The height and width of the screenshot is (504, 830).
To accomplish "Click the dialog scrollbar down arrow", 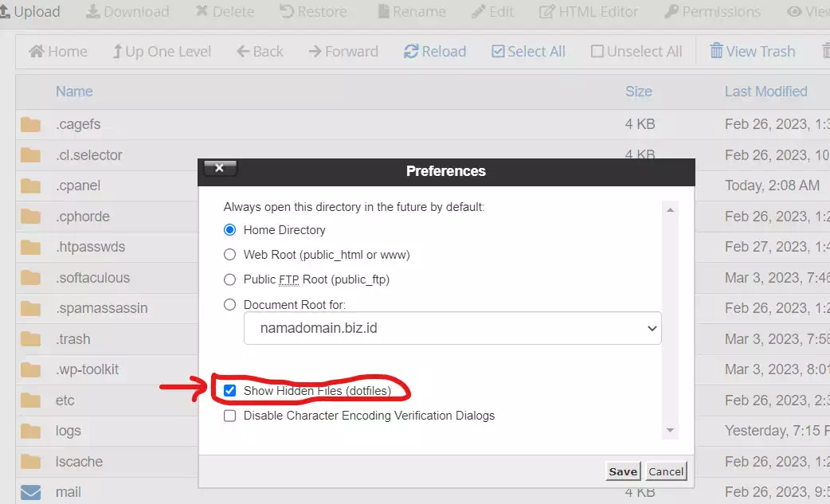I will point(670,431).
